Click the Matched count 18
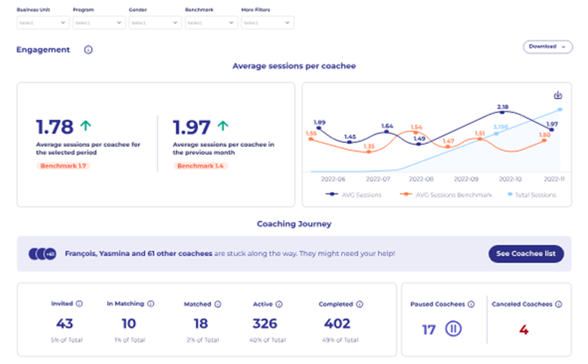Viewport: 588px width, 364px height. (201, 323)
